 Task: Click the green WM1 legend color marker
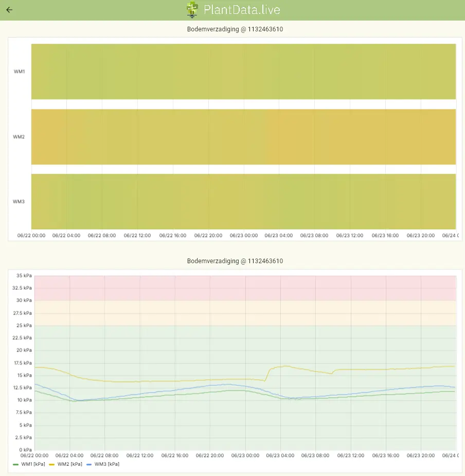[x=16, y=464]
